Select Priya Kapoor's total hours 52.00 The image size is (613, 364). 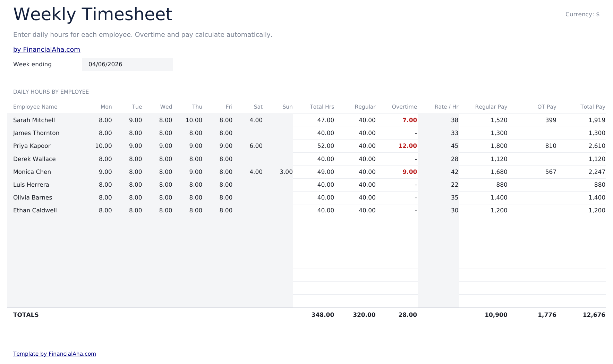click(x=326, y=146)
